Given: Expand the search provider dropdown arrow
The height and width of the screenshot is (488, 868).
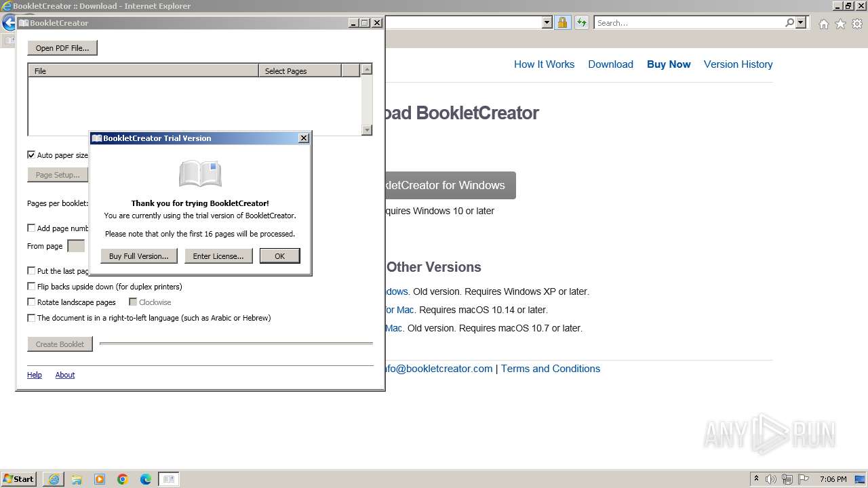Looking at the screenshot, I should [x=801, y=22].
